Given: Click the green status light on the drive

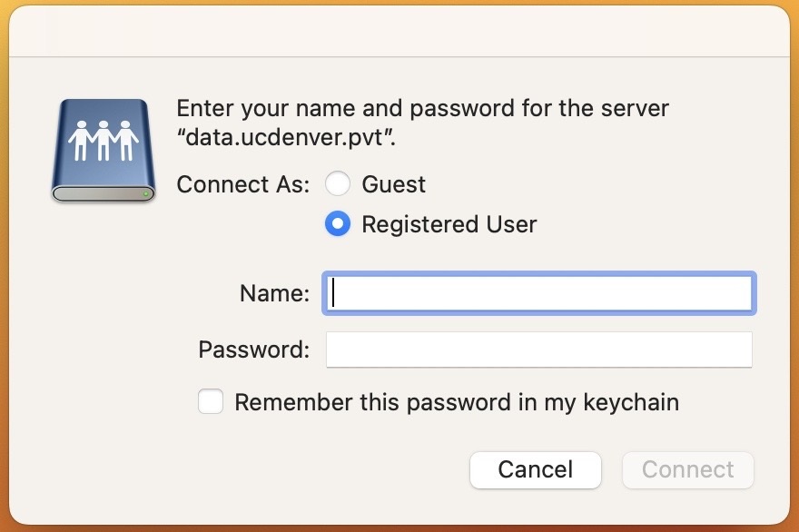Looking at the screenshot, I should point(144,193).
